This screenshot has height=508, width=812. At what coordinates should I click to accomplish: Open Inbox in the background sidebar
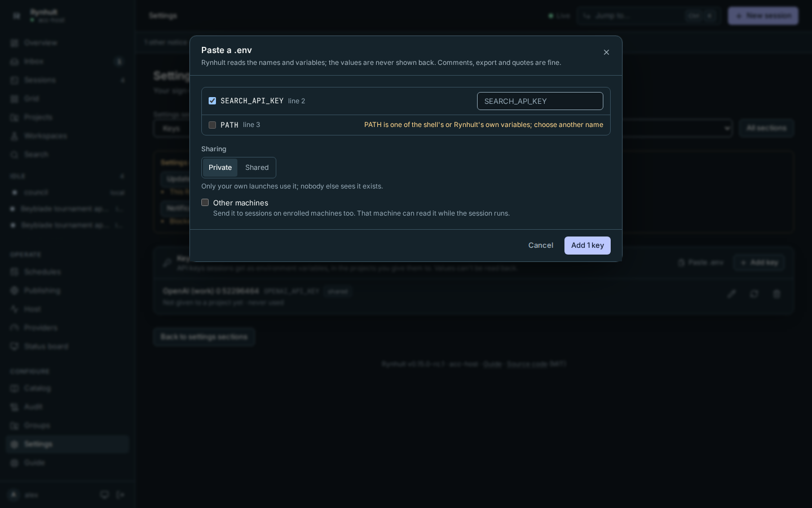(68, 62)
